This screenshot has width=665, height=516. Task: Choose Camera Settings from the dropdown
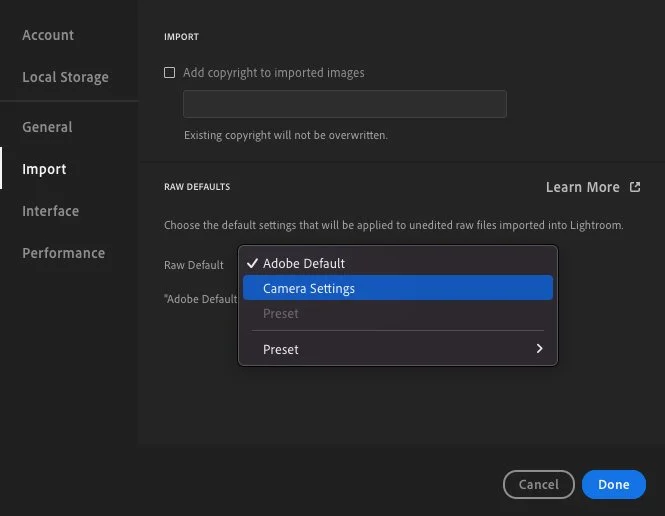[x=309, y=289]
